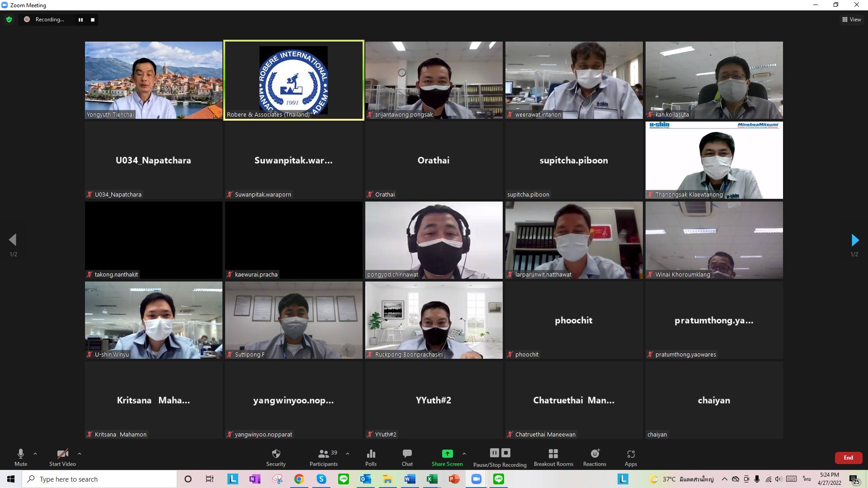Open OneNote from the taskbar
Image resolution: width=868 pixels, height=488 pixels.
point(255,479)
